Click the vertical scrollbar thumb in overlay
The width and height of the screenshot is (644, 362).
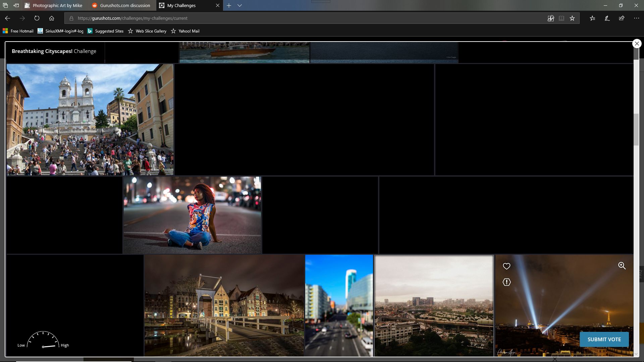tap(636, 129)
